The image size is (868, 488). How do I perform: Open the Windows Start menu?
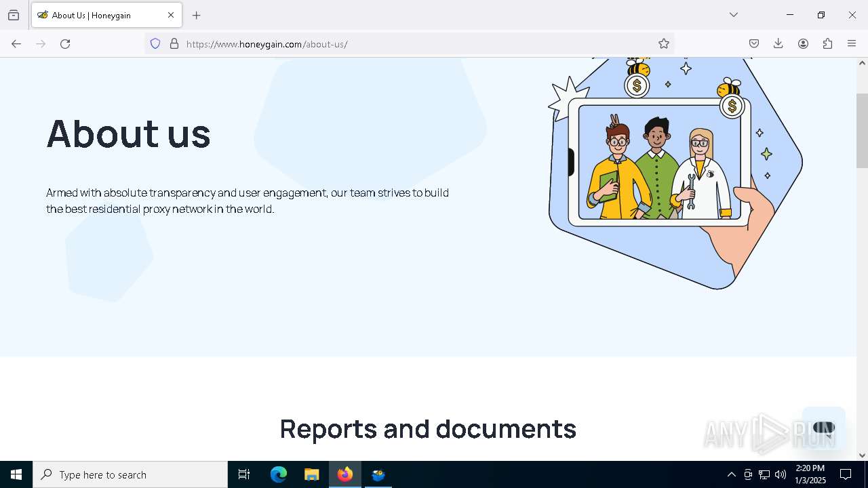16,474
